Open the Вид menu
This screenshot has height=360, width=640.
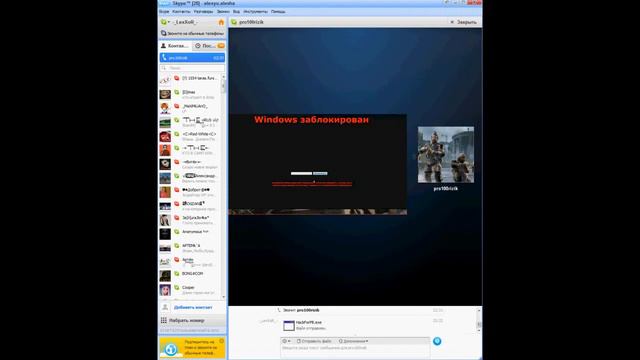click(236, 11)
